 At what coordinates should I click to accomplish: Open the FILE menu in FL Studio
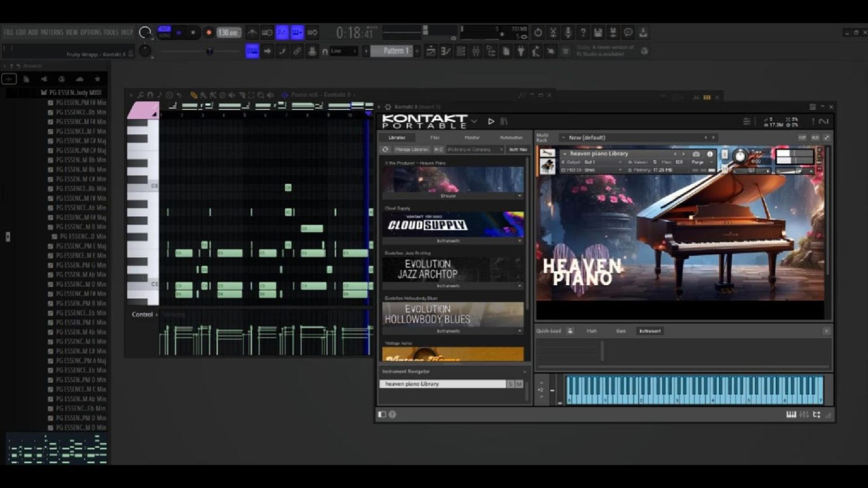point(8,32)
